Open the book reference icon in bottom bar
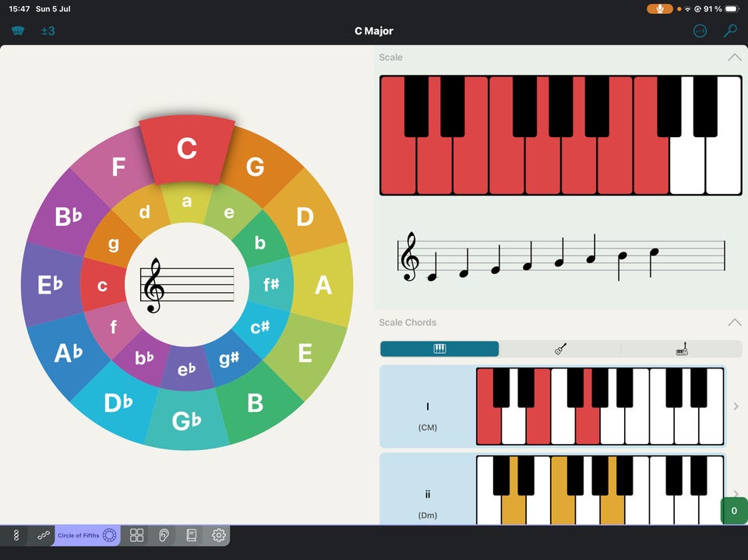The width and height of the screenshot is (748, 560). (192, 535)
